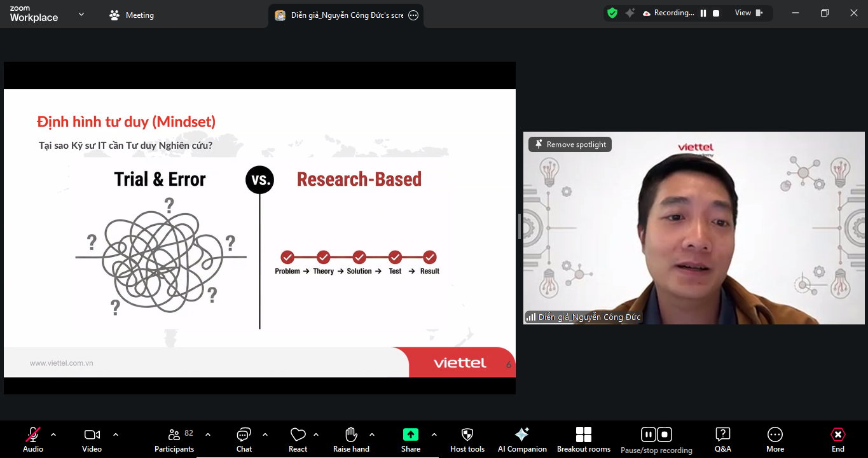Open Zoom Workplace dropdown chevron
This screenshot has width=868, height=458.
click(x=81, y=14)
